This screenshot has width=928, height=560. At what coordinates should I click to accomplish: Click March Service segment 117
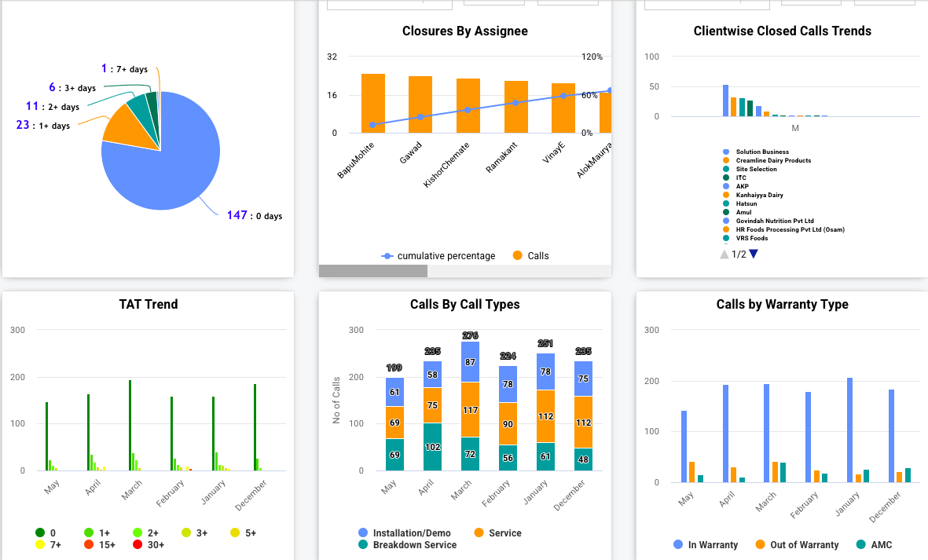(x=470, y=410)
